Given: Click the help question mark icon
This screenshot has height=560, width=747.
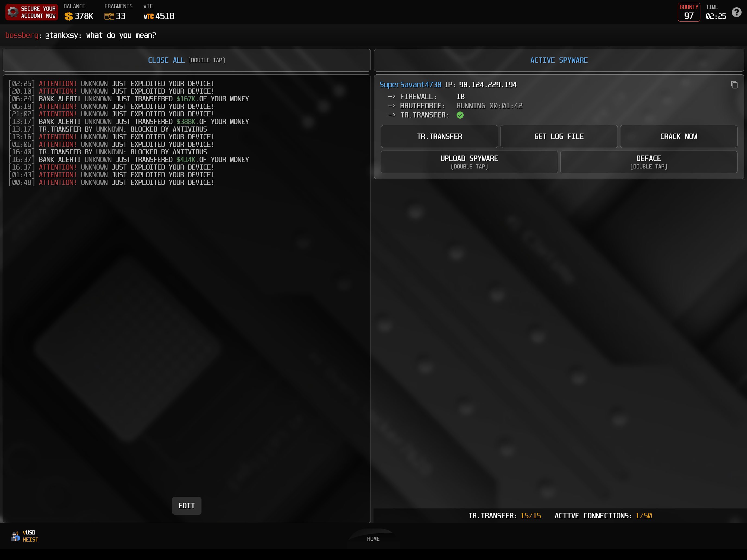Looking at the screenshot, I should 736,12.
